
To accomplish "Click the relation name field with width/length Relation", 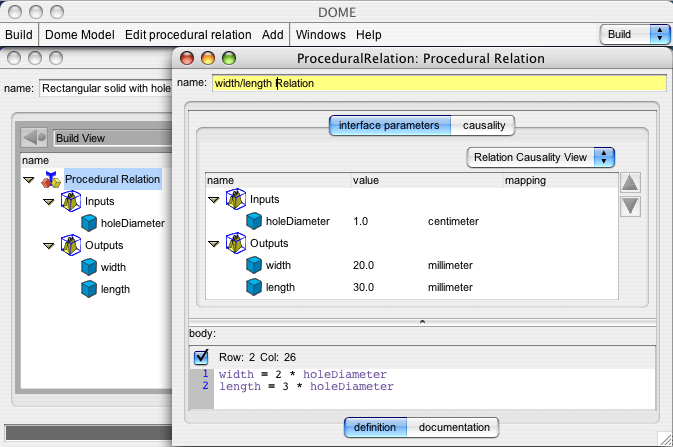I will pos(439,83).
